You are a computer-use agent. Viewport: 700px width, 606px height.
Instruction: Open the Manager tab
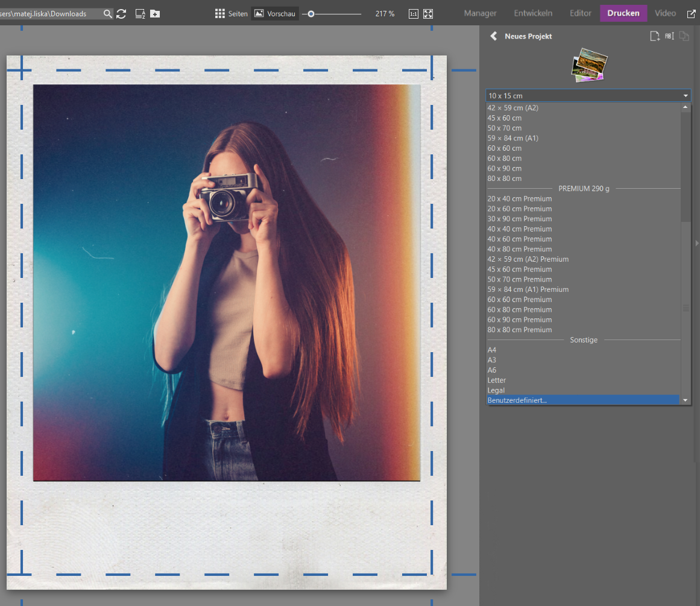480,13
